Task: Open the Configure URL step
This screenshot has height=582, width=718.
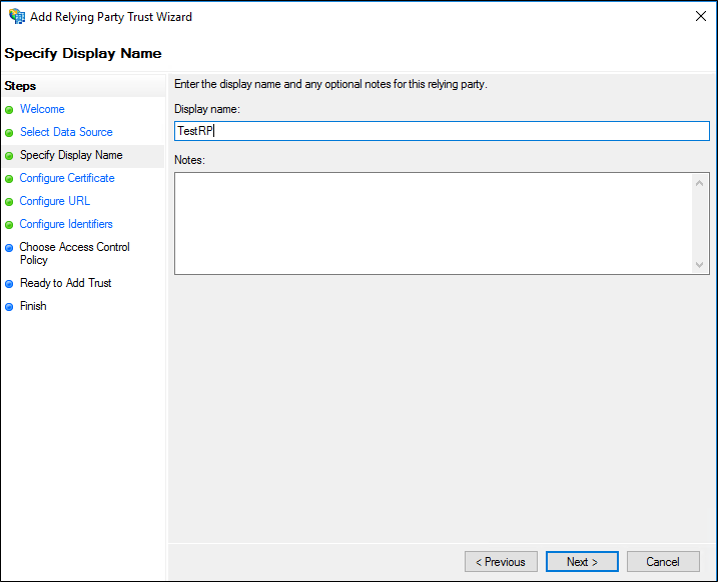Action: [54, 201]
